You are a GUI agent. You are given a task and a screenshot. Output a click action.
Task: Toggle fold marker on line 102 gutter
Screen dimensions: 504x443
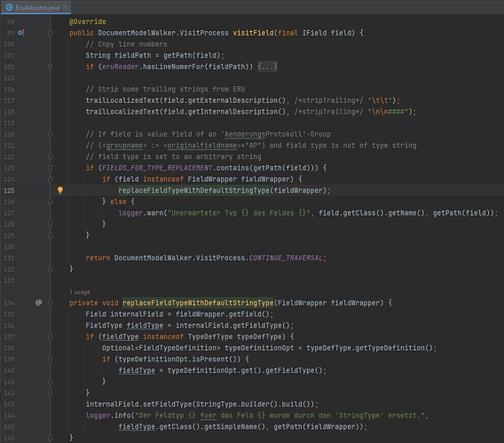[51, 67]
